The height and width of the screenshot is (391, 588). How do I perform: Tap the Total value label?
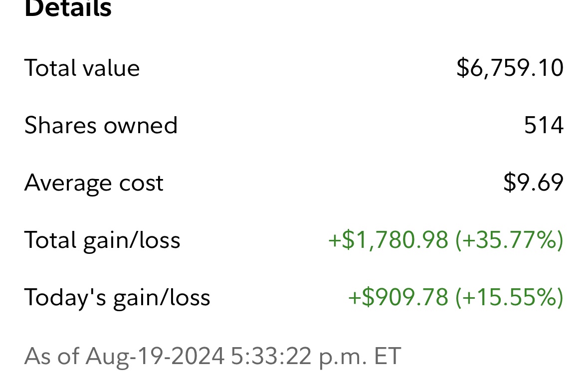click(x=82, y=68)
